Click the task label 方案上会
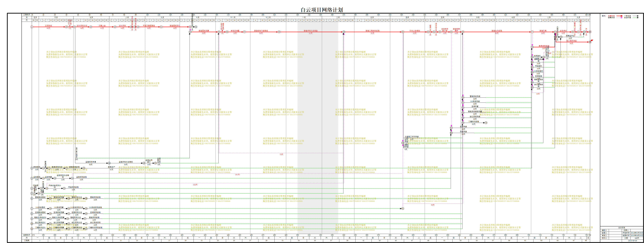Viewport: 644px width, 243px height. (x=102, y=26)
